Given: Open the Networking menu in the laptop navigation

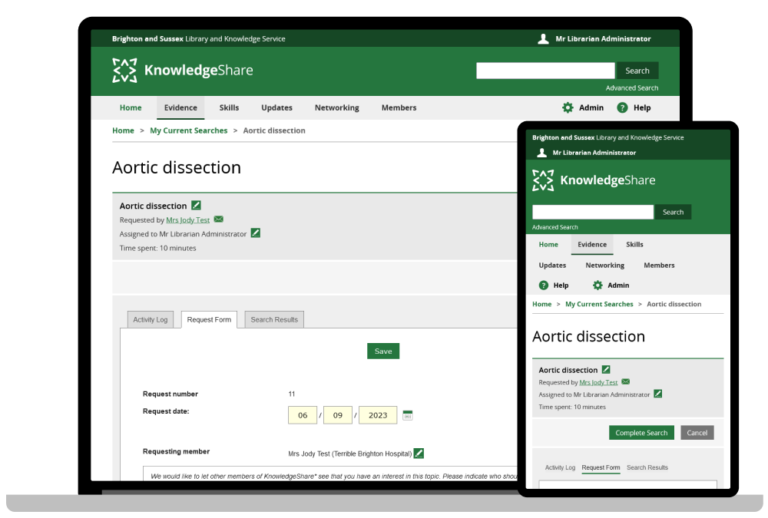Looking at the screenshot, I should (x=336, y=108).
